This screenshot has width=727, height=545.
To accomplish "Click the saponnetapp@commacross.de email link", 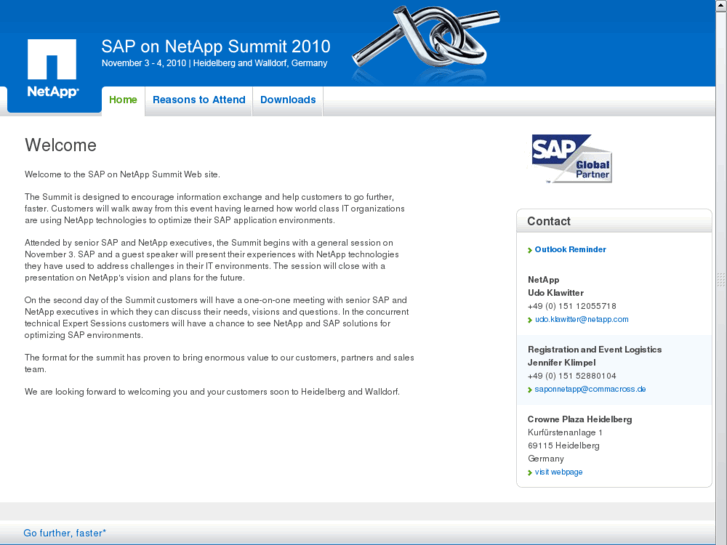I will coord(590,389).
